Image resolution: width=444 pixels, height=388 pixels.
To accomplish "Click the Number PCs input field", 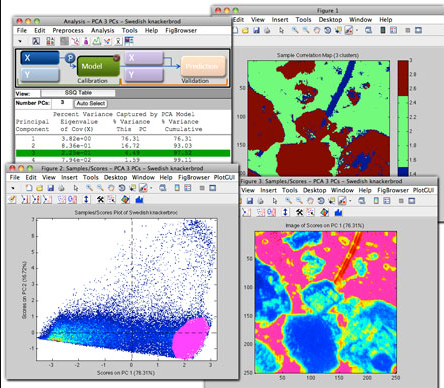I will [x=62, y=103].
